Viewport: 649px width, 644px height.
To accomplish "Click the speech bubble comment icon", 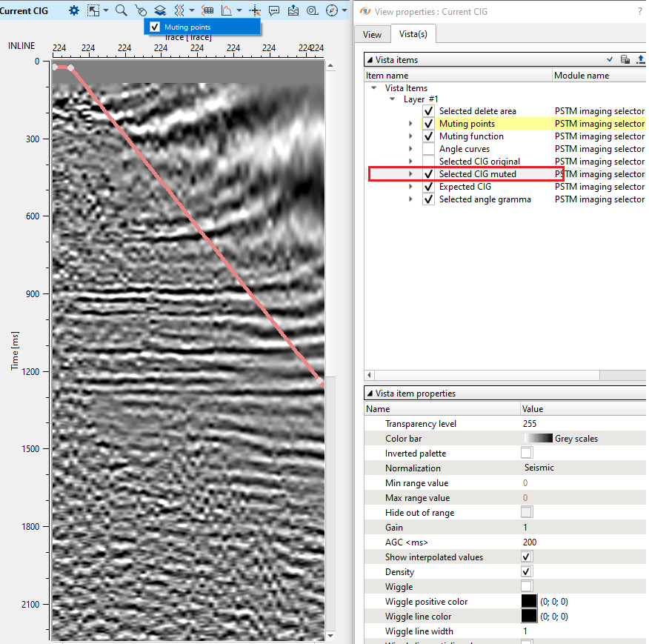I will tap(274, 10).
